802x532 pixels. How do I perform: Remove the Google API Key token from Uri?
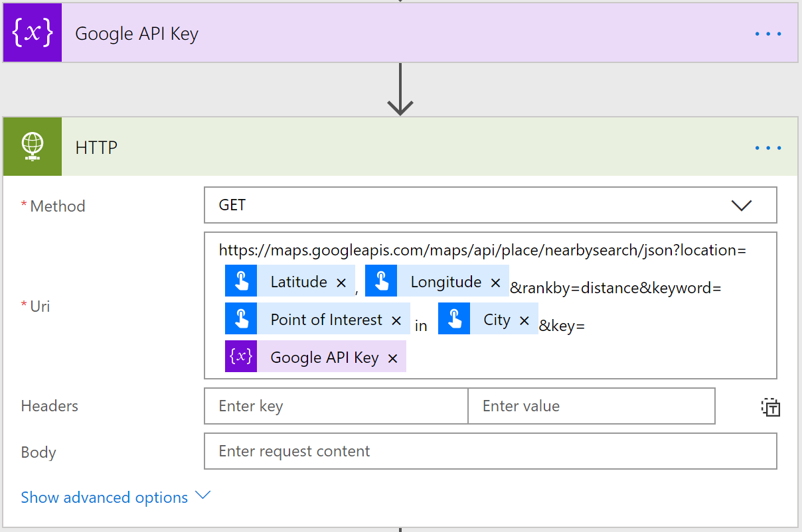click(392, 358)
